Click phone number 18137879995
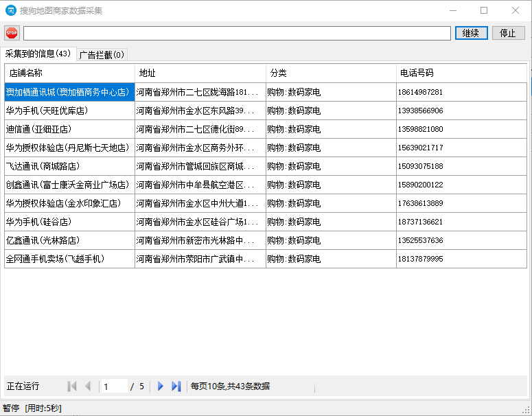The width and height of the screenshot is (532, 416). 420,259
